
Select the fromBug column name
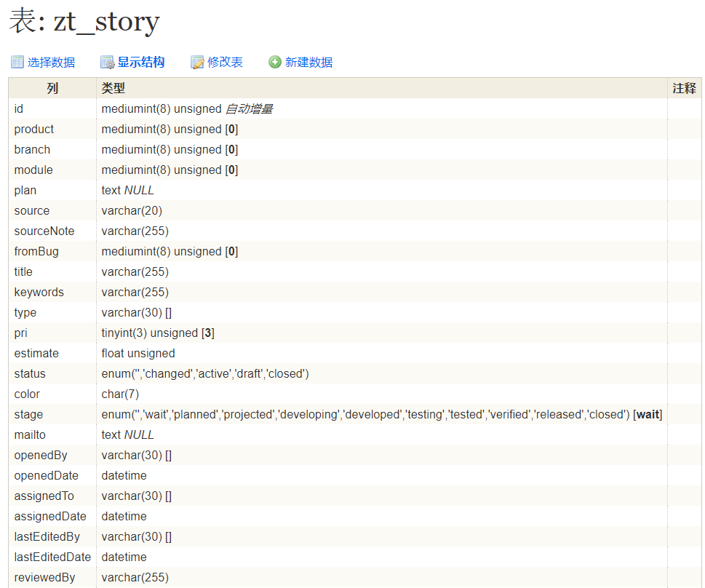click(36, 252)
